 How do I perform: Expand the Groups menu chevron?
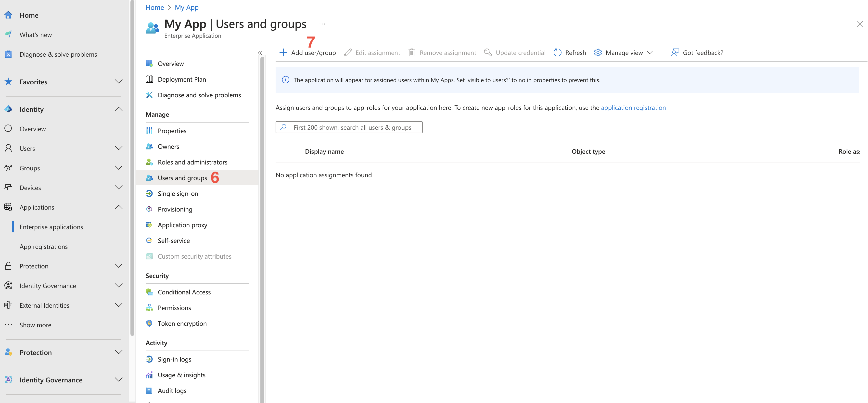point(118,168)
